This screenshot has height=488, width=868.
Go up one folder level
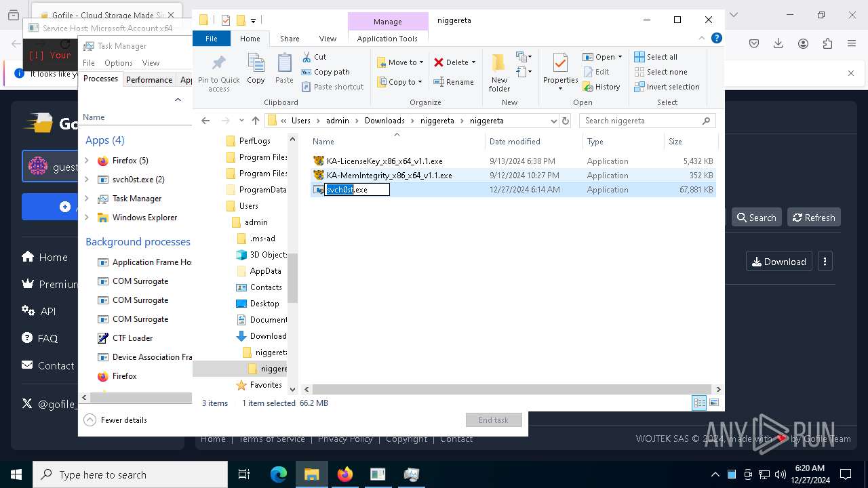click(255, 121)
